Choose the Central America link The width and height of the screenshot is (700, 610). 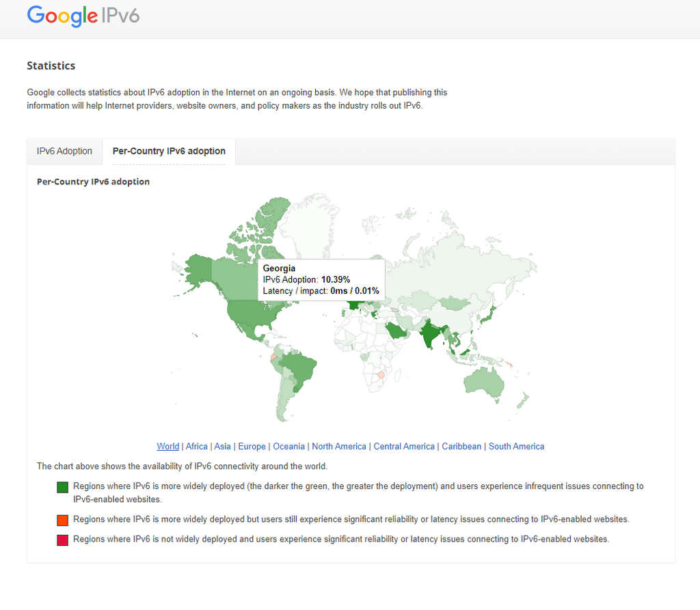(x=404, y=446)
